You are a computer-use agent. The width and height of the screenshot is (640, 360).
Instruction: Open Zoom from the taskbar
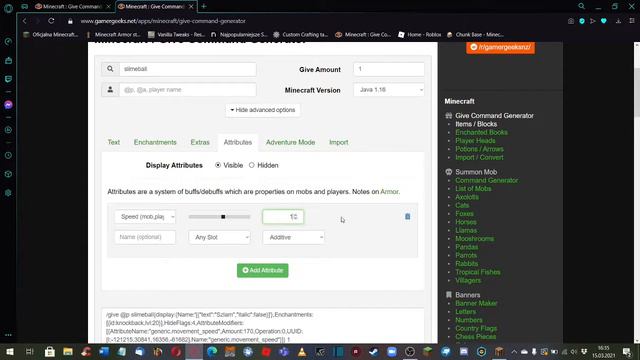[x=392, y=351]
